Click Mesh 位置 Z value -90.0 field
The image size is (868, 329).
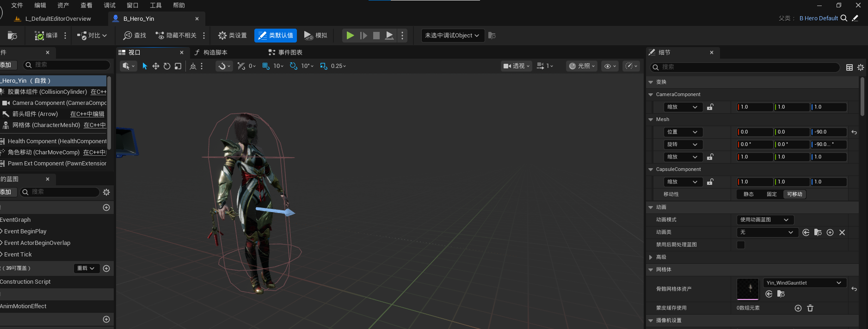[x=829, y=132]
